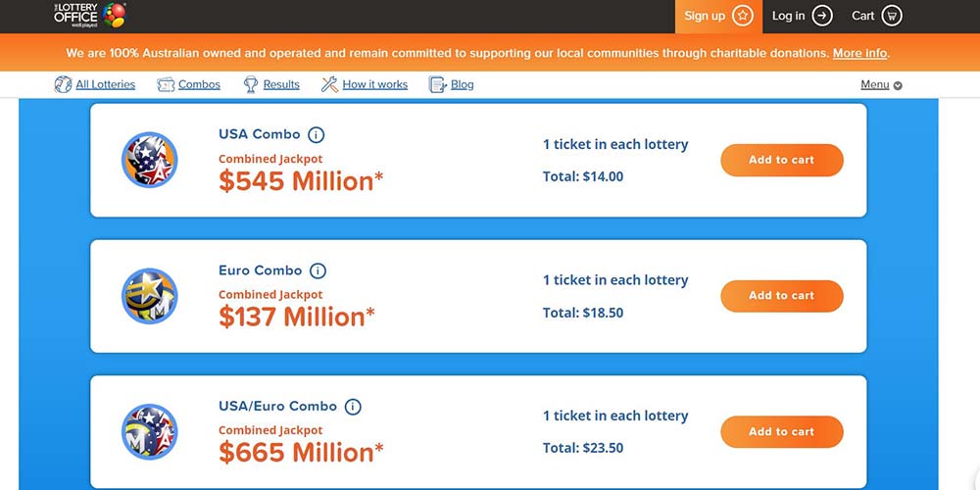Click the Euro Combo ball icon
This screenshot has width=980, height=490.
click(149, 296)
